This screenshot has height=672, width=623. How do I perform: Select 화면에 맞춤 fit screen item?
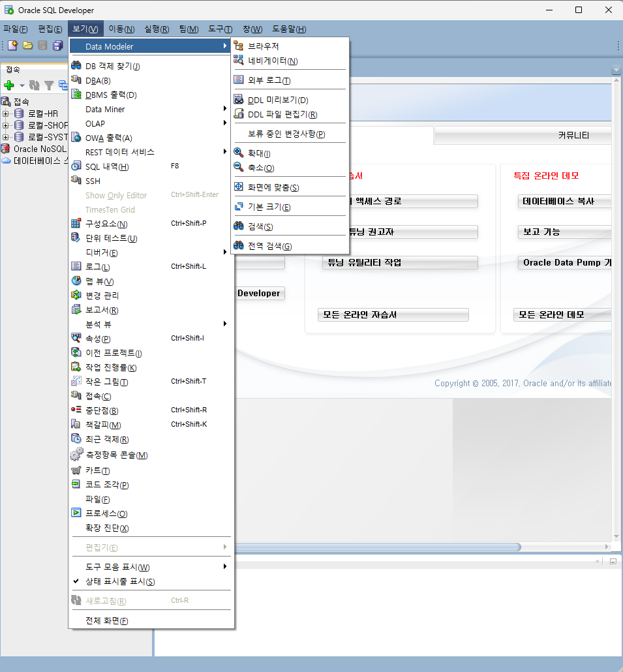(290, 187)
